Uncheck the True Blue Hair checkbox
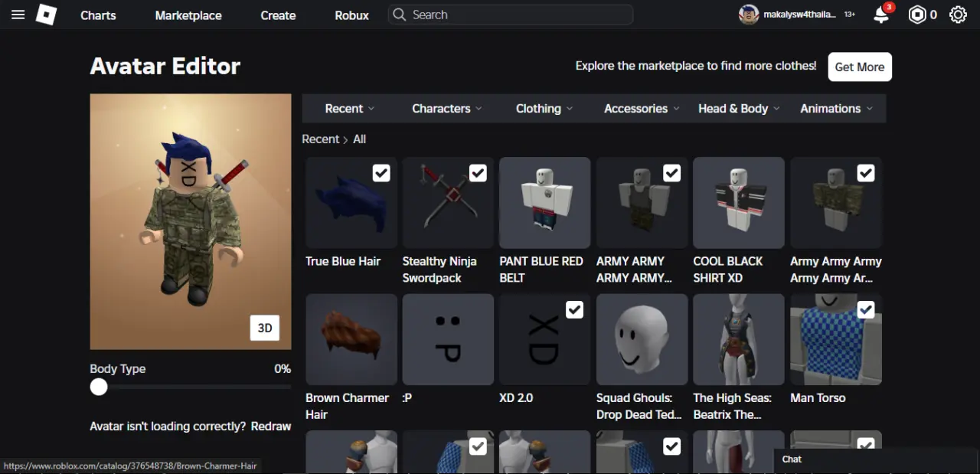Image resolution: width=980 pixels, height=474 pixels. pyautogui.click(x=381, y=173)
